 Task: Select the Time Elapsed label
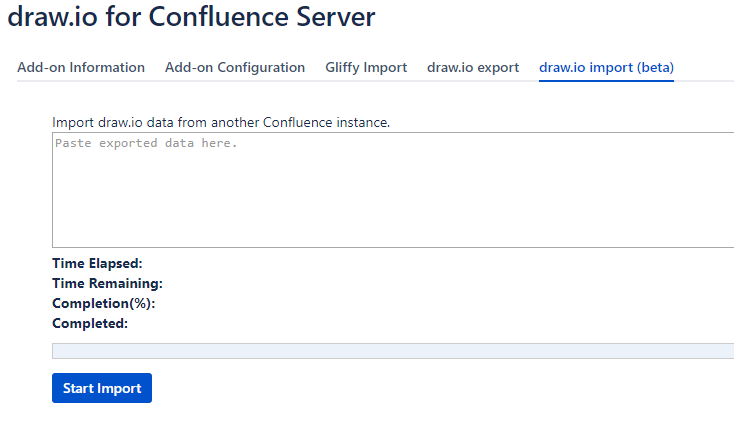pos(97,264)
